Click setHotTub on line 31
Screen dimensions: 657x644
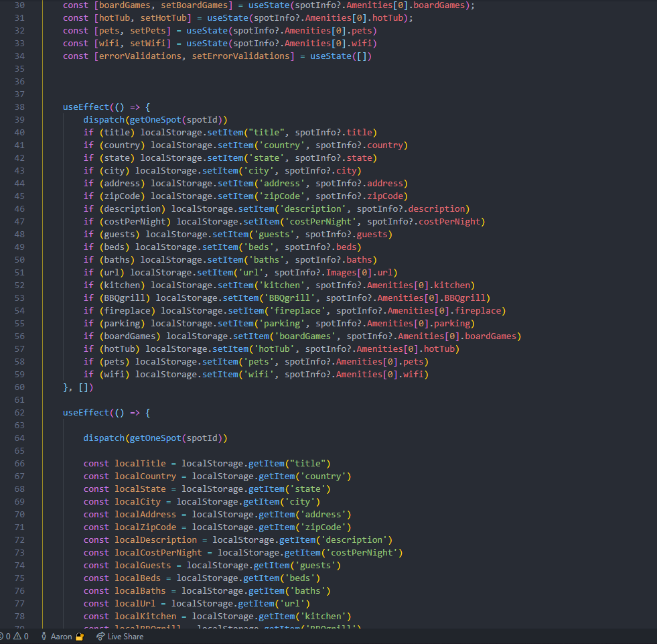click(x=163, y=18)
